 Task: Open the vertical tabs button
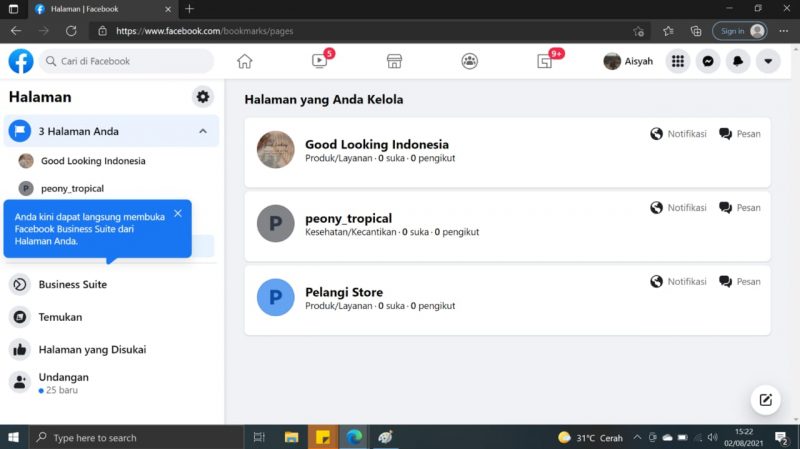pos(13,9)
